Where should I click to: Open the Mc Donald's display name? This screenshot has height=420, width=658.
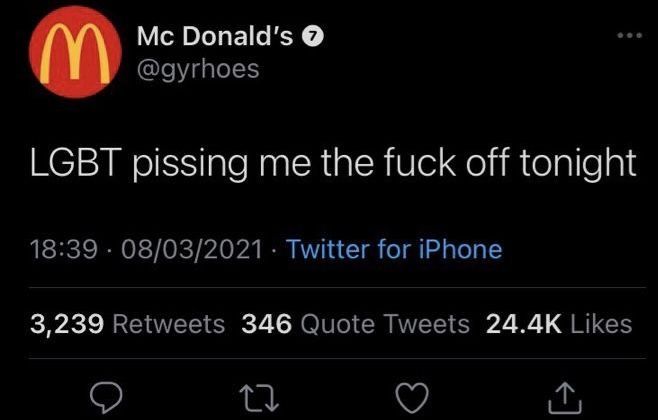[213, 38]
